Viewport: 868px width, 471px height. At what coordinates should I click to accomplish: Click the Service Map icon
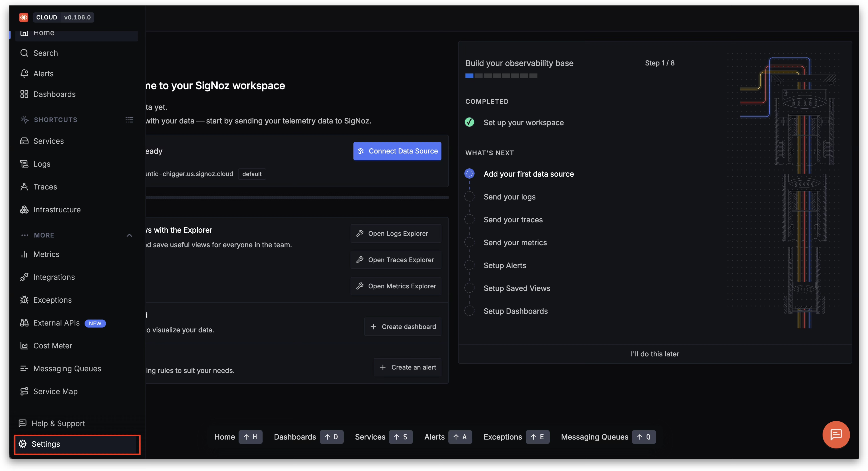tap(24, 392)
